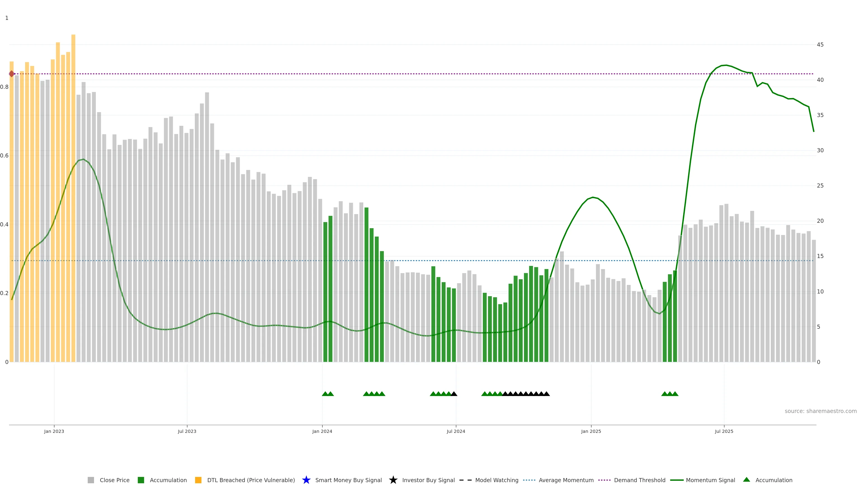Click the dashed Model Watching legend line

466,480
